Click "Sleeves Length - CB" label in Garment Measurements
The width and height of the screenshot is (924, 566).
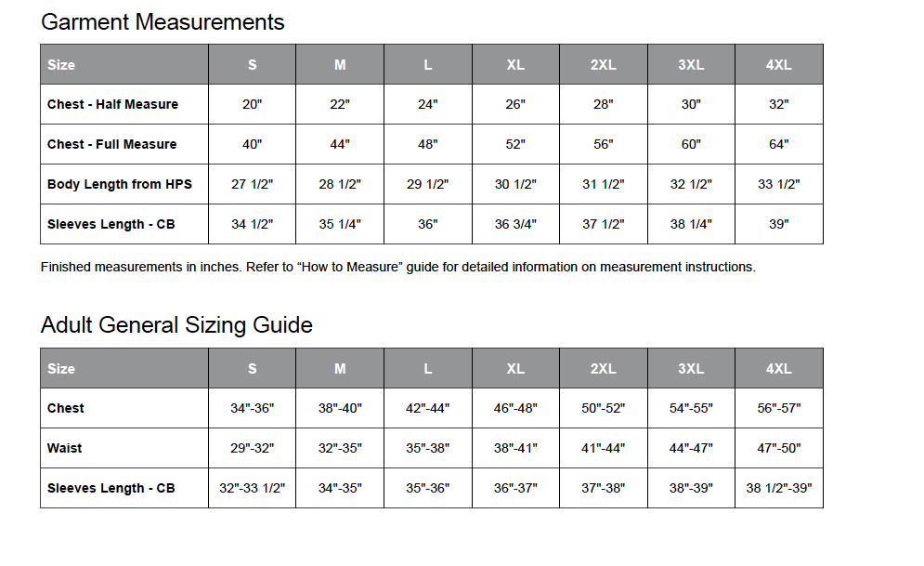tap(111, 224)
